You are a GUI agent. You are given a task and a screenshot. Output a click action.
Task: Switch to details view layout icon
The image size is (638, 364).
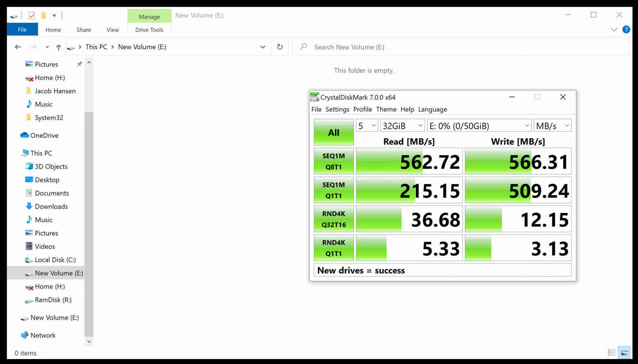pos(612,353)
